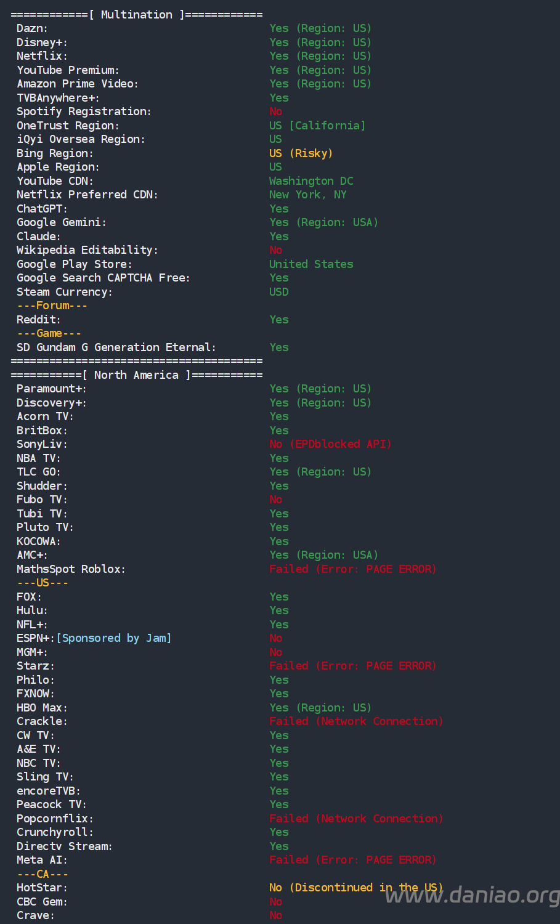Click the "Wikipedia Editability" label
The image size is (560, 924).
point(87,250)
